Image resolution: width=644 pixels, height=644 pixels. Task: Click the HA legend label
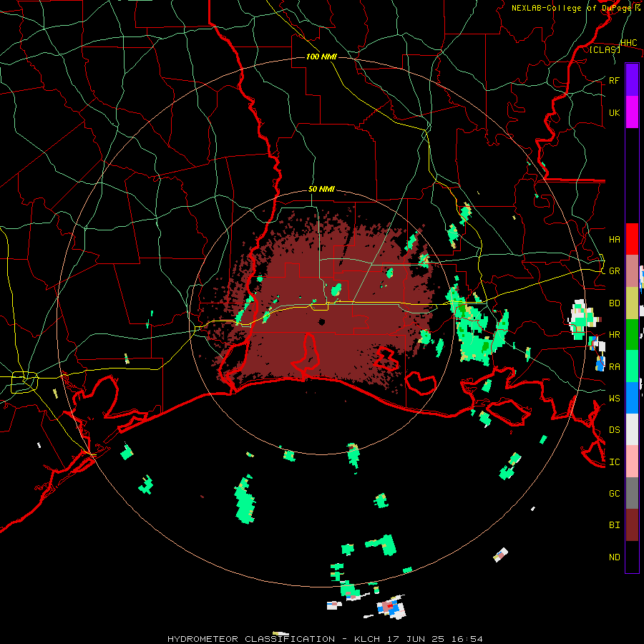tap(614, 239)
